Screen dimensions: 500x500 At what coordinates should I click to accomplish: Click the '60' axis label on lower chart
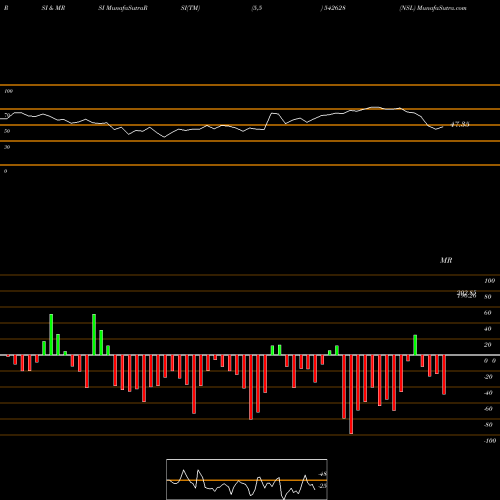[487, 313]
